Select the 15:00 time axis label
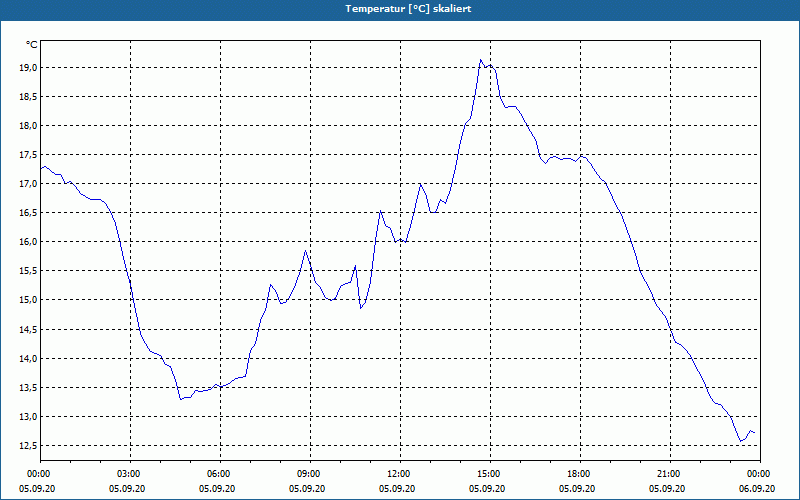This screenshot has width=800, height=500. 490,474
